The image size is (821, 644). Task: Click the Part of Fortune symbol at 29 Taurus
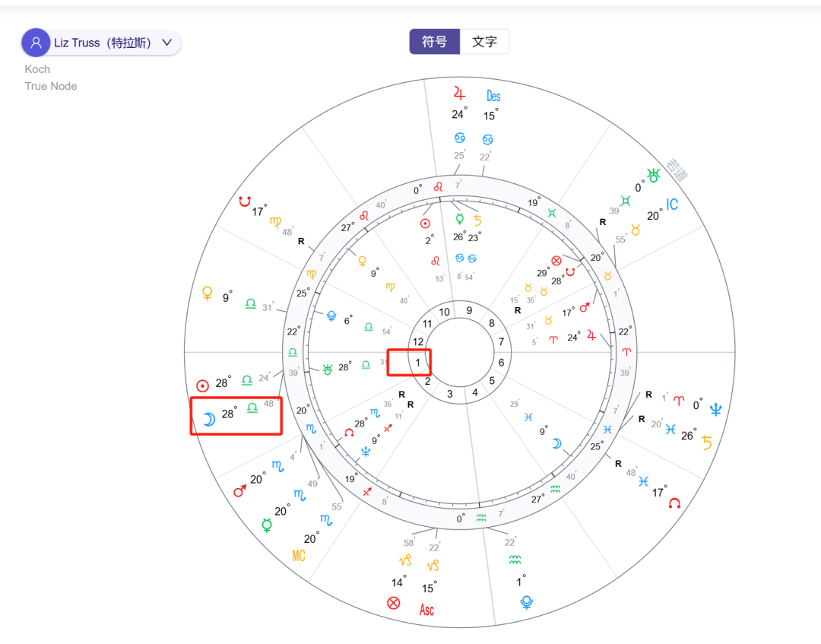pyautogui.click(x=557, y=260)
